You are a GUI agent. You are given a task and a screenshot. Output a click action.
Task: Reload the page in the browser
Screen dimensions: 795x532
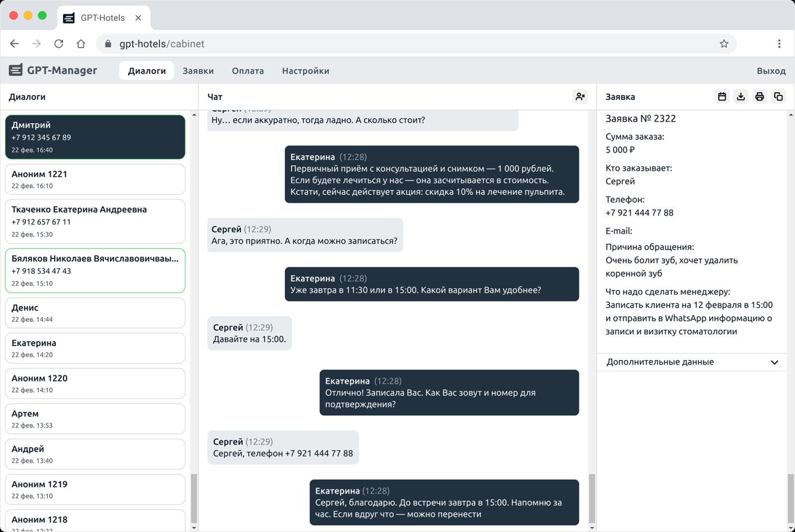[x=59, y=44]
